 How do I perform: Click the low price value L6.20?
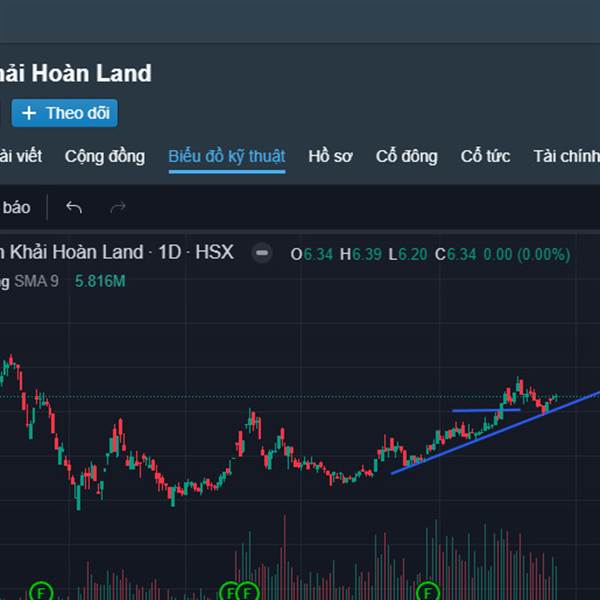point(408,254)
